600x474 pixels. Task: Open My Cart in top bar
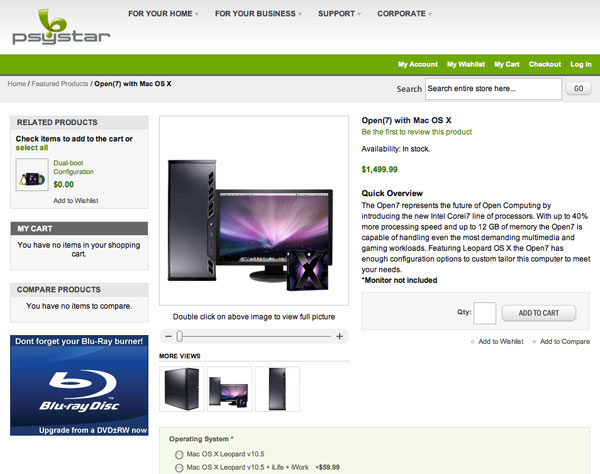[x=507, y=64]
